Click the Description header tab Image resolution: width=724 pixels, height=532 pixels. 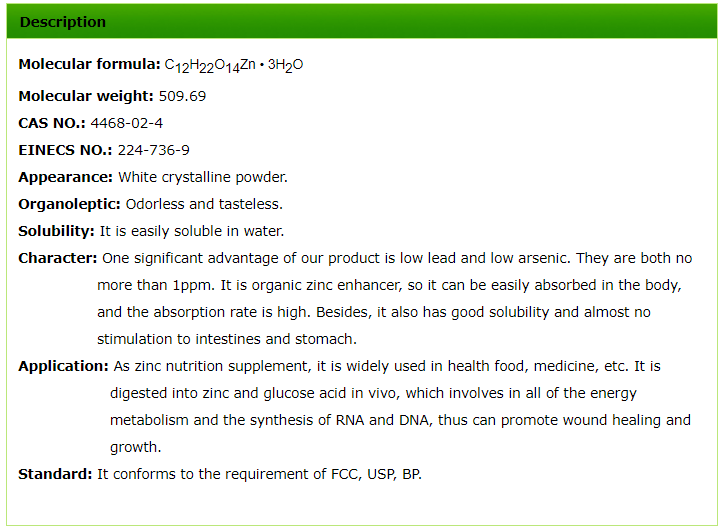click(62, 22)
